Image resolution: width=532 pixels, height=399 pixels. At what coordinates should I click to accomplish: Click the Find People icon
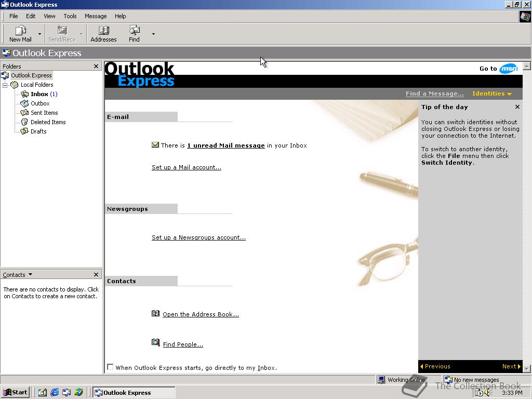pos(155,343)
